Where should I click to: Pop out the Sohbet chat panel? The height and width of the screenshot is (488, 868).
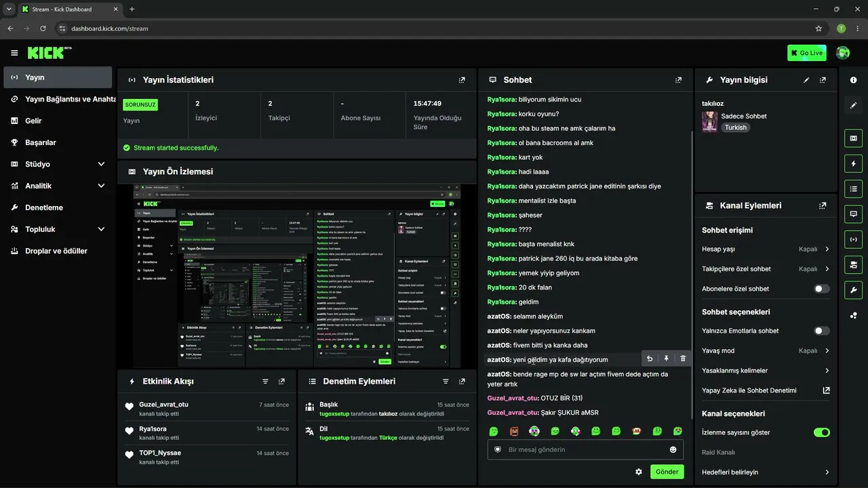click(x=678, y=80)
